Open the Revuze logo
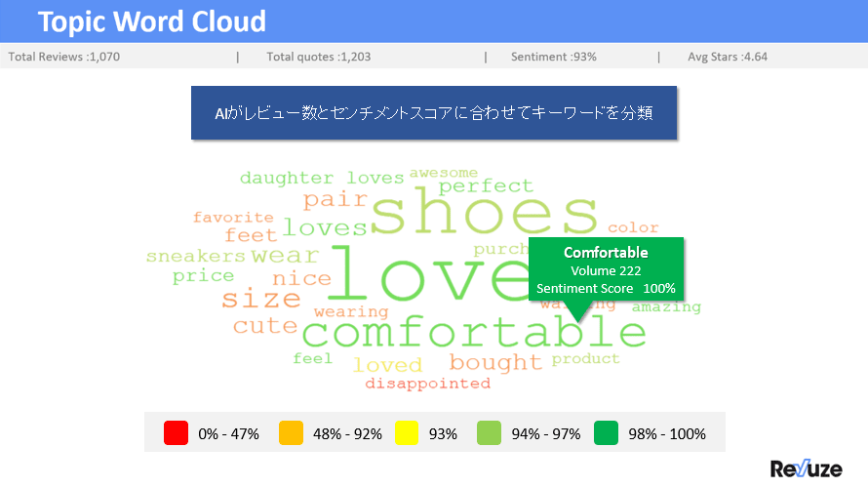 click(806, 468)
